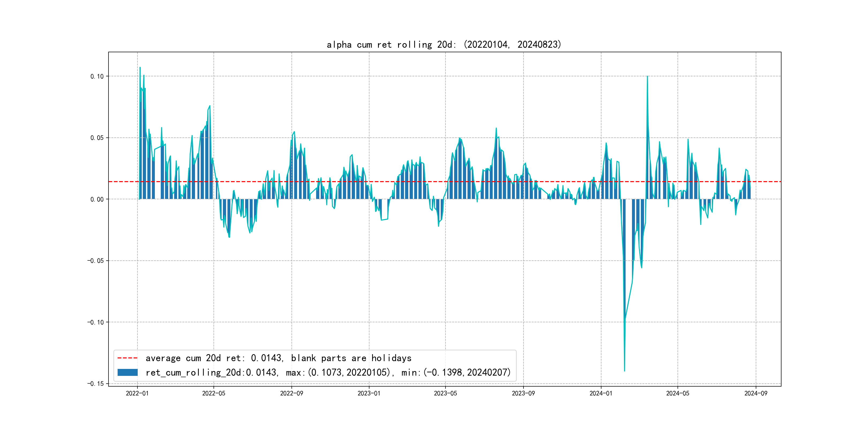Click the average cum 20d ret legend label
The image size is (868, 434).
click(278, 358)
